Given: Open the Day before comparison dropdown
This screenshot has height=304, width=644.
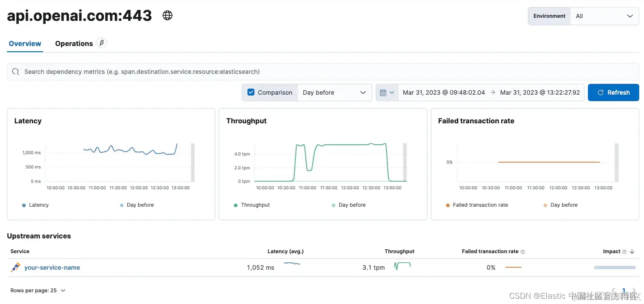Looking at the screenshot, I should [x=334, y=93].
